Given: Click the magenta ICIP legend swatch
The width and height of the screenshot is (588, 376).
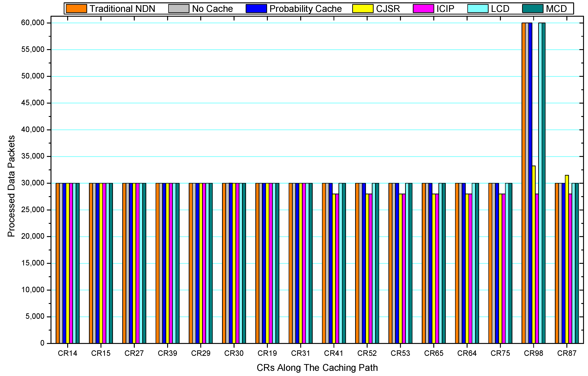Looking at the screenshot, I should tap(423, 9).
